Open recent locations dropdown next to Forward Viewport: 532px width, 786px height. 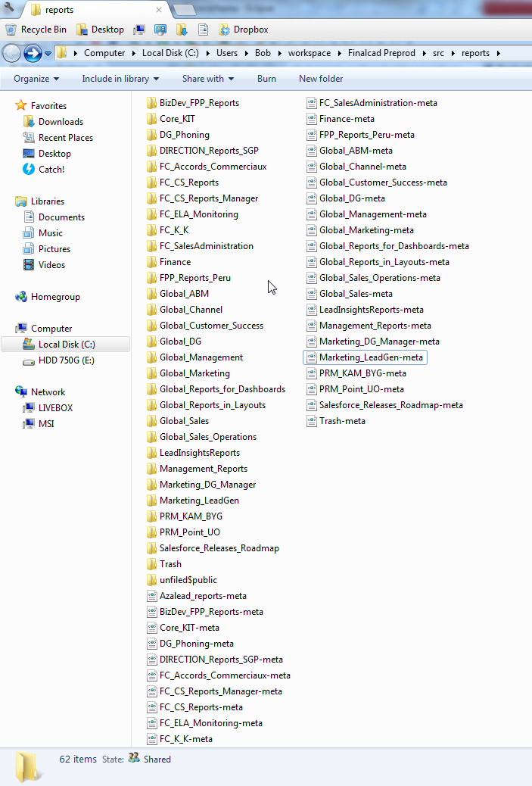coord(48,54)
